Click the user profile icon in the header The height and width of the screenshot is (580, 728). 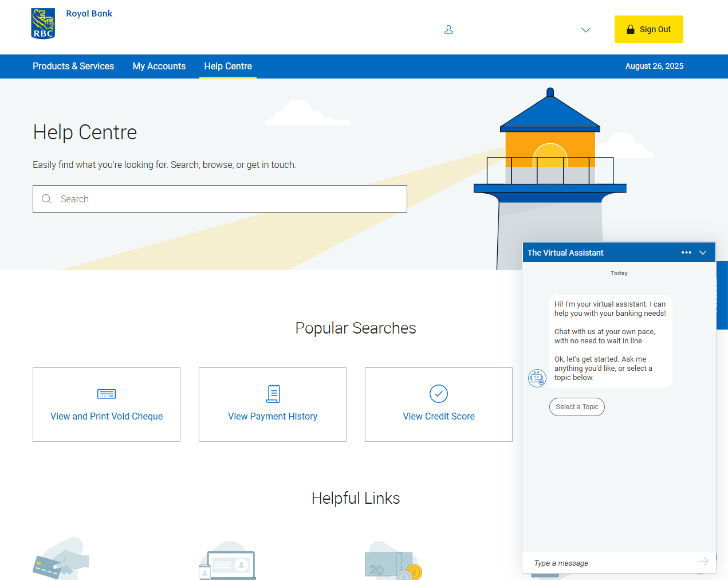[449, 29]
